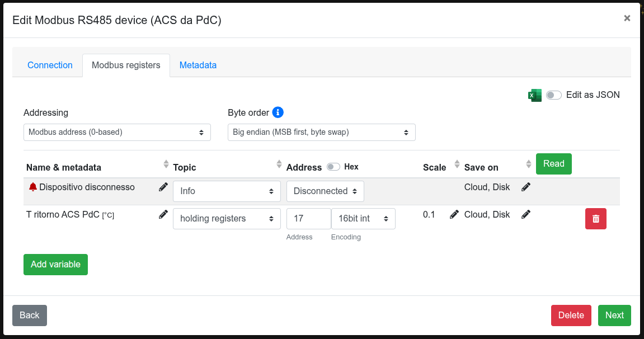Toggle Hex address display

point(333,167)
